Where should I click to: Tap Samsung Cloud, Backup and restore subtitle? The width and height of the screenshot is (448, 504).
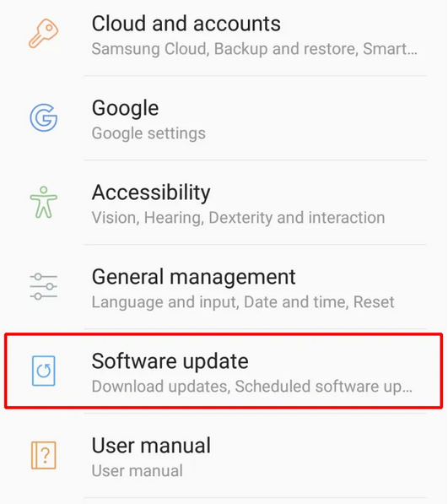click(x=255, y=49)
